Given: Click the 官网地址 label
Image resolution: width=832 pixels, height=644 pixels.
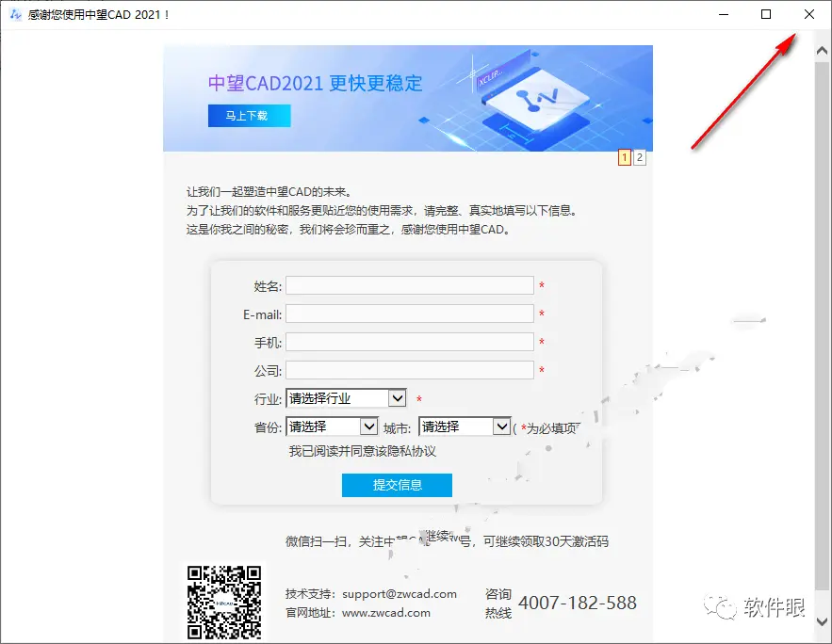Looking at the screenshot, I should point(310,613).
